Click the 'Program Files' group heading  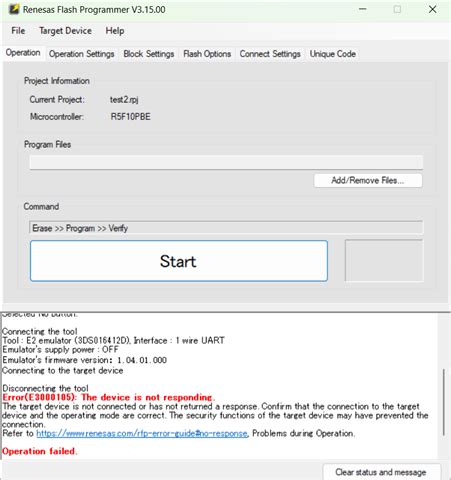click(47, 144)
